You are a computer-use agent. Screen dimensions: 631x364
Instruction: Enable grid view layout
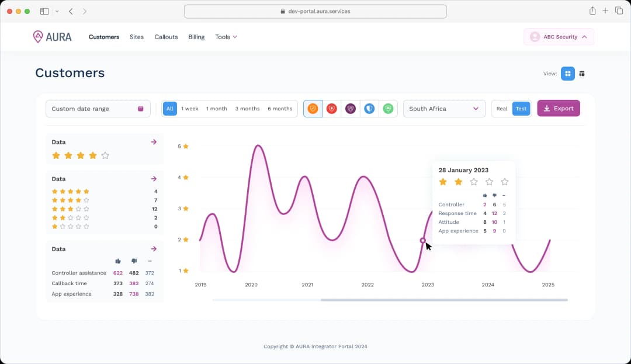pyautogui.click(x=567, y=74)
